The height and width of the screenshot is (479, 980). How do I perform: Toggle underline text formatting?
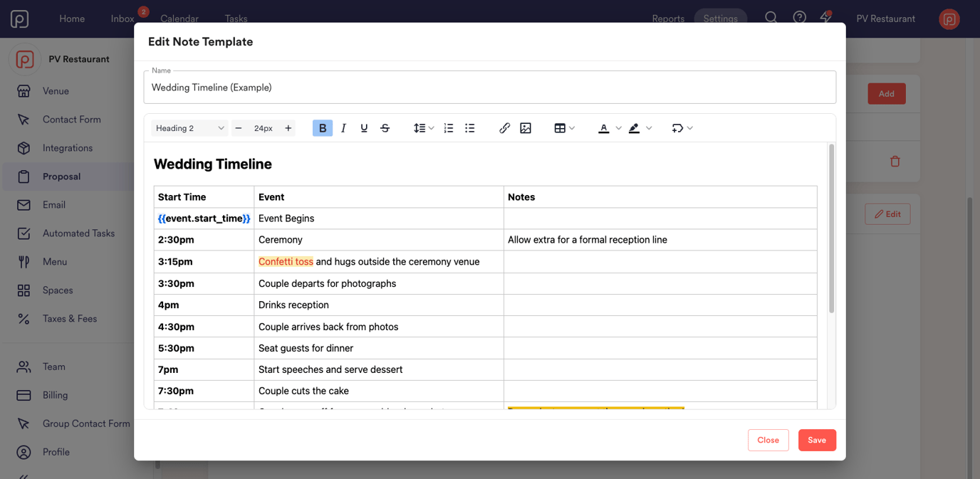pos(364,128)
